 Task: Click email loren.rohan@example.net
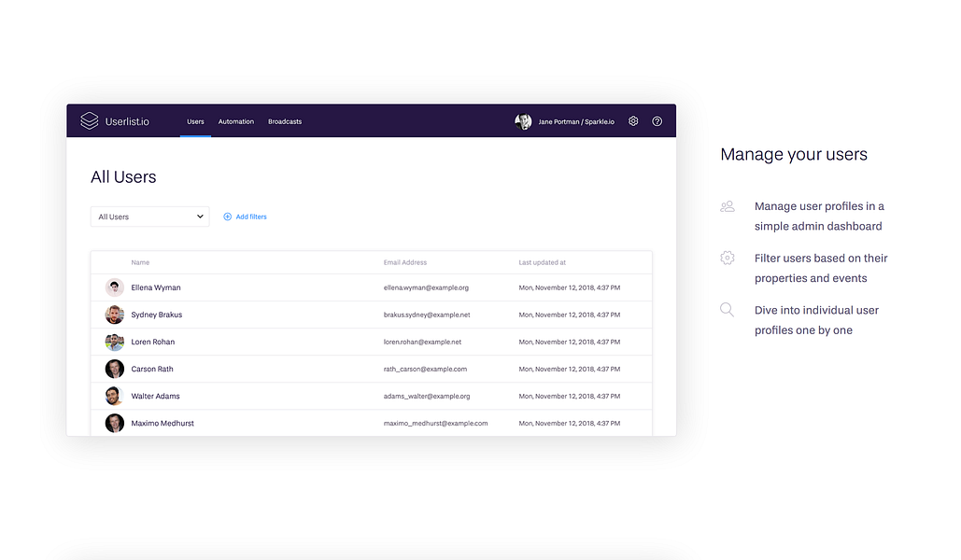point(422,342)
